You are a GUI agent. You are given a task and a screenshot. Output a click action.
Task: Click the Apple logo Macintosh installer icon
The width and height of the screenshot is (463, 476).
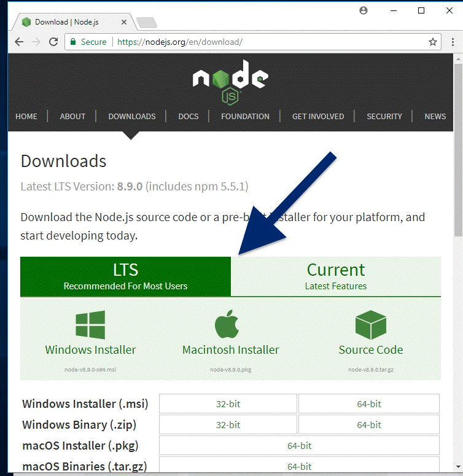coord(227,324)
